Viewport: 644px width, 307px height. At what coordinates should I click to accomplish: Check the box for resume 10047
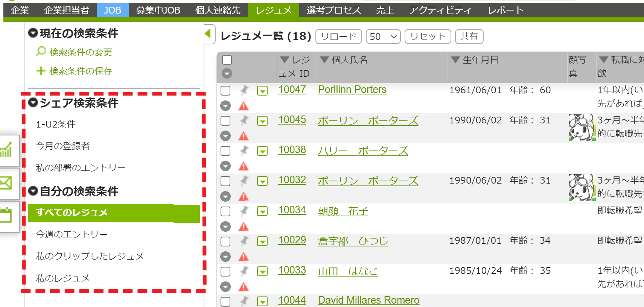coord(225,90)
